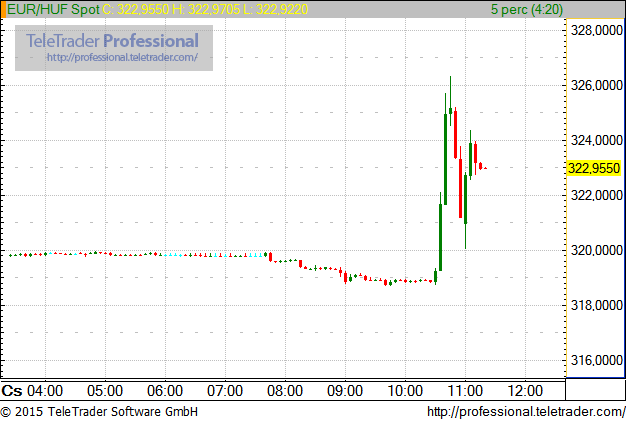Click the tallest green candlestick near 326
The width and height of the screenshot is (626, 421).
tap(446, 149)
